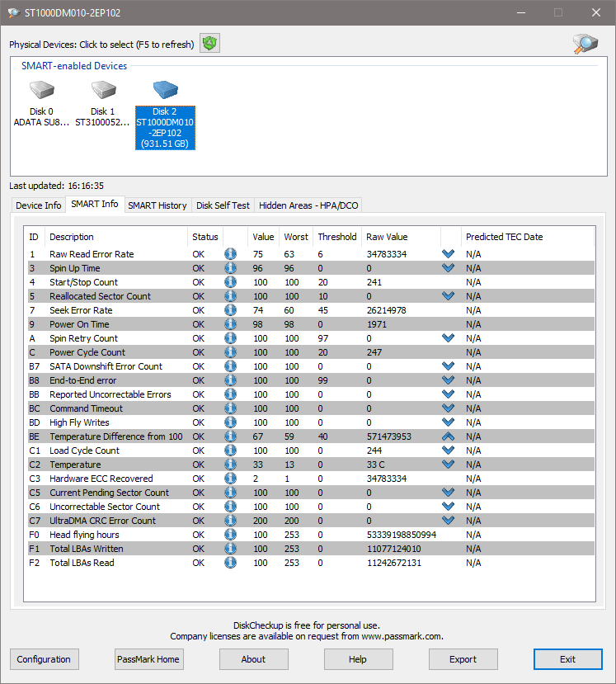
Task: Open info icon for Load Cycle Count
Action: 231,450
